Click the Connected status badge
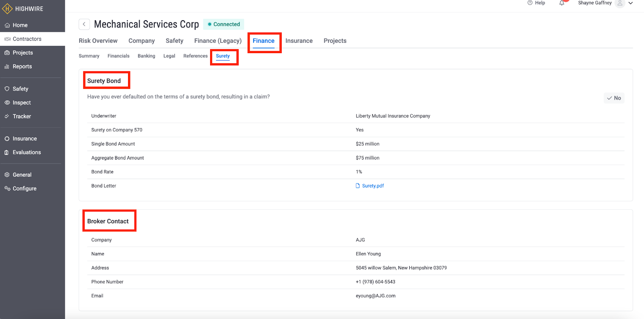Screen dimensions: 644x319 point(224,24)
